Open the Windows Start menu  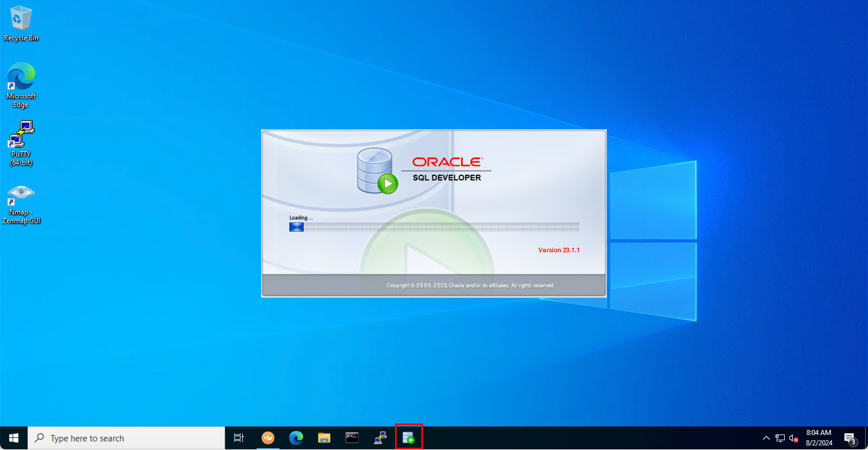click(13, 438)
